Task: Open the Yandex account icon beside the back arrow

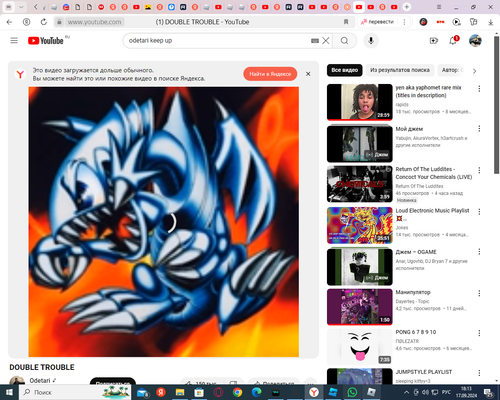Action: [26, 22]
